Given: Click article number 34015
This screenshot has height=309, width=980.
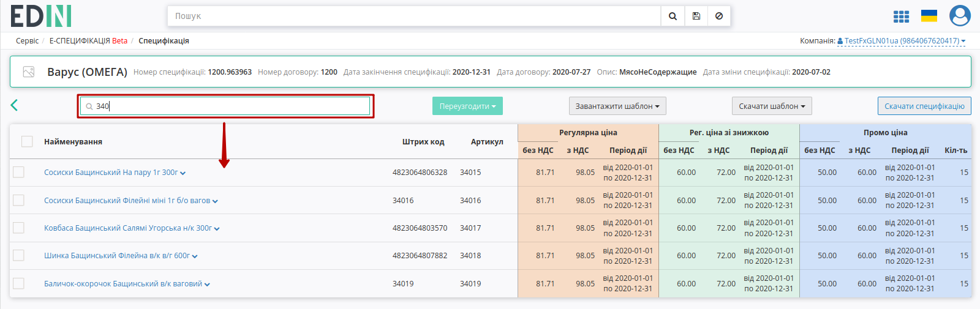Looking at the screenshot, I should pos(470,172).
